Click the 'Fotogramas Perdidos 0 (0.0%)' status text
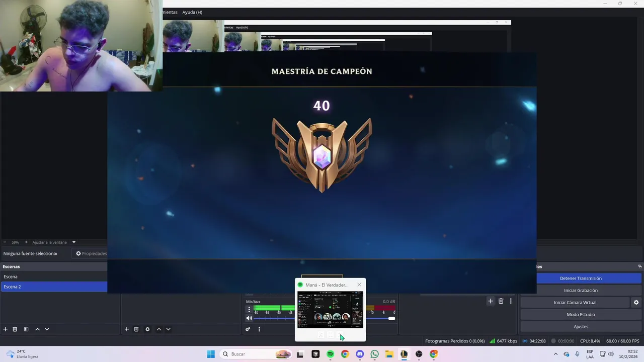Viewport: 644px width, 362px height. pos(455,341)
